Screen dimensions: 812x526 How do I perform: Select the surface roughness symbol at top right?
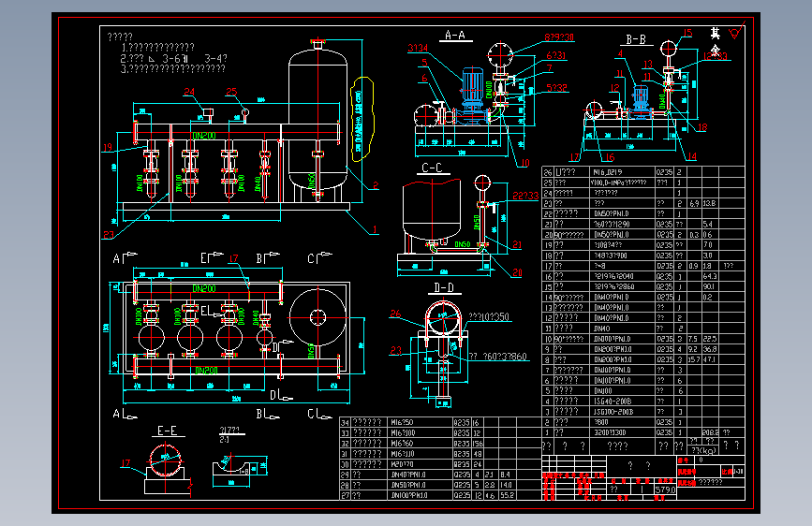pos(737,31)
